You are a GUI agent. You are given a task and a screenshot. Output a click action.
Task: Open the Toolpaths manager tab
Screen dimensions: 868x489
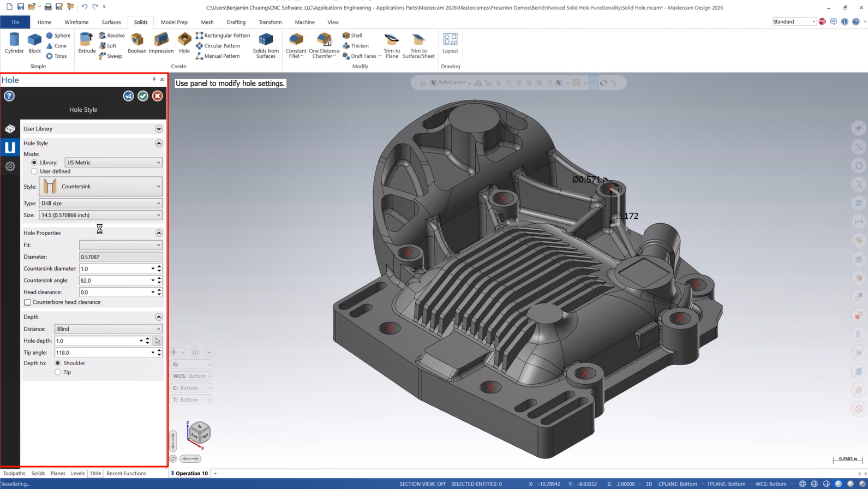pos(14,473)
